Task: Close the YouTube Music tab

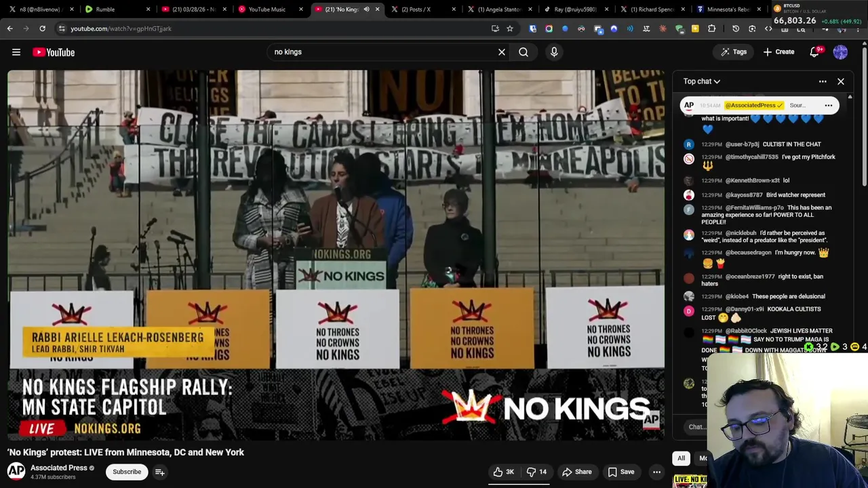Action: 301,9
